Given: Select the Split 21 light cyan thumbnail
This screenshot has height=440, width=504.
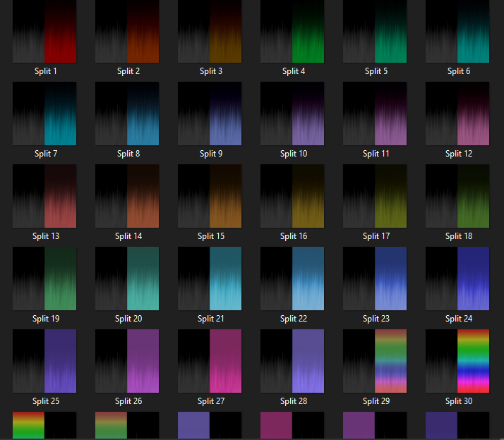Looking at the screenshot, I should (210, 279).
